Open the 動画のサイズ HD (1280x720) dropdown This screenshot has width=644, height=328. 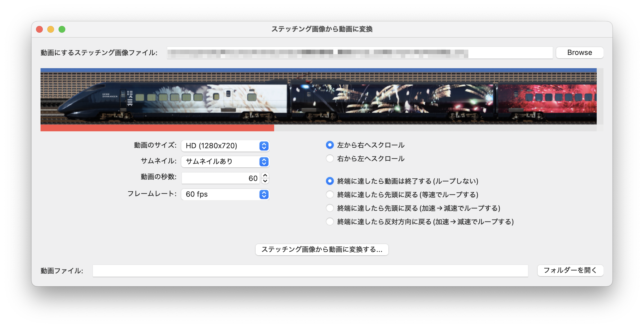pyautogui.click(x=225, y=146)
